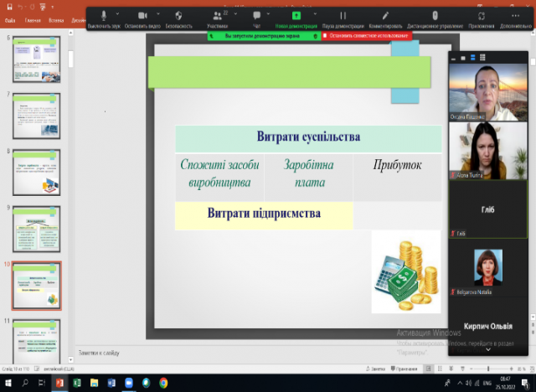Open the Security shield menu

coord(178,19)
